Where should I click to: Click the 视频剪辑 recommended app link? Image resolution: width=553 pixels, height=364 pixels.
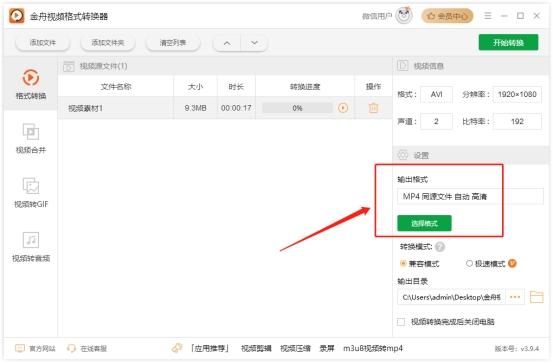click(x=256, y=348)
